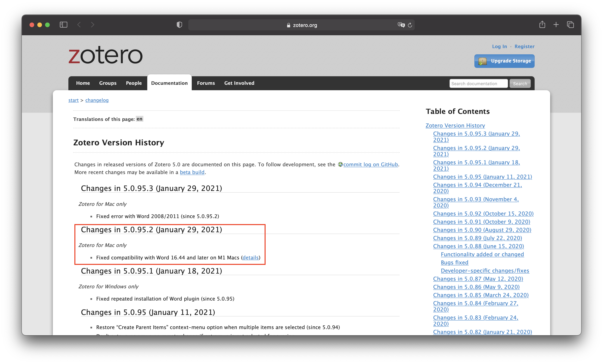Click the details link for M1 Macs
603x364 pixels.
click(x=250, y=258)
